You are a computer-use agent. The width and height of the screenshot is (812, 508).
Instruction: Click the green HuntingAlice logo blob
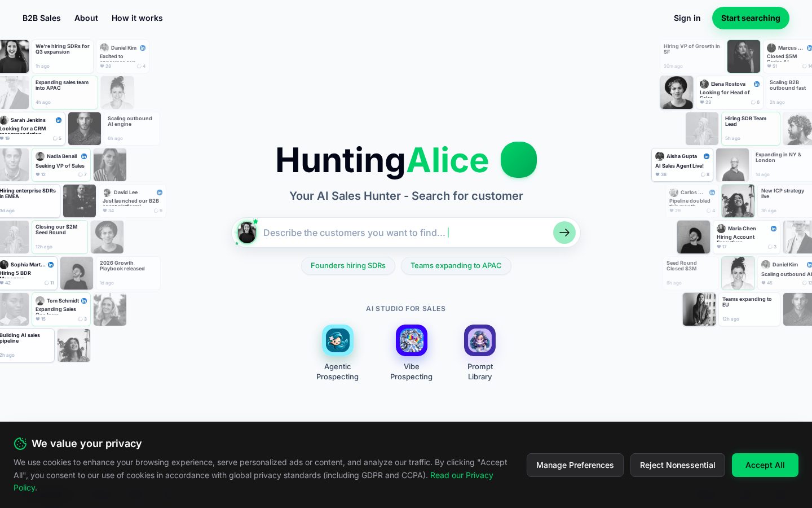coord(519,160)
